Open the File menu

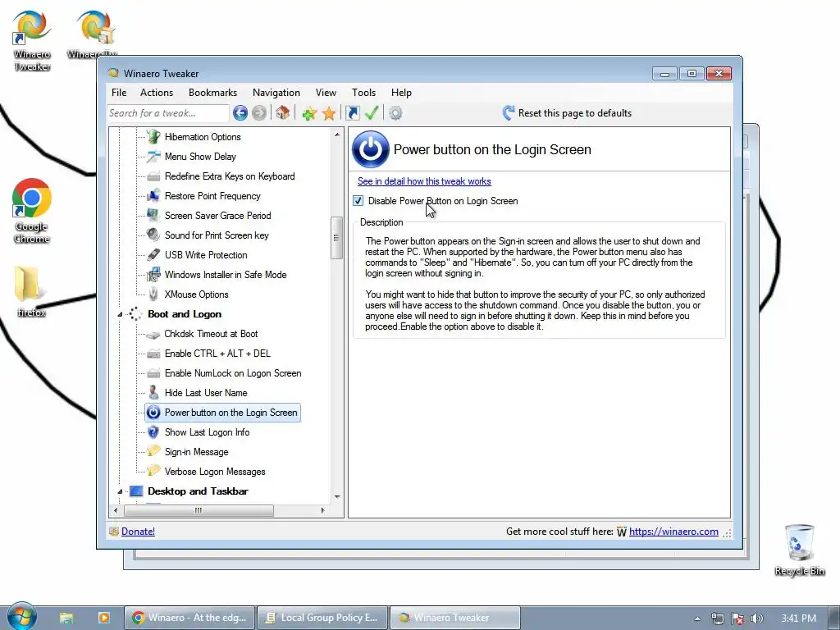[x=119, y=93]
